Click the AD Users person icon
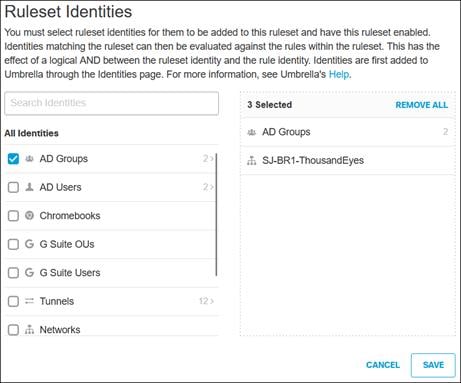461x383 pixels. pyautogui.click(x=30, y=187)
